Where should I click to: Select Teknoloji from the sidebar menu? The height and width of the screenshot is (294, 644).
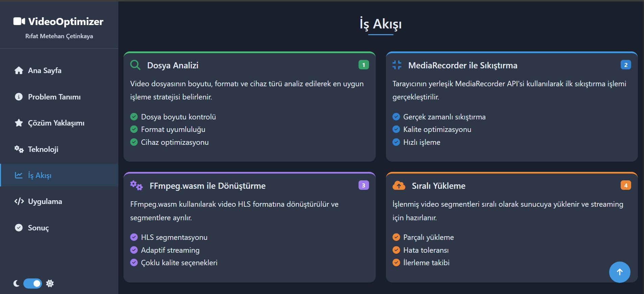(x=43, y=149)
